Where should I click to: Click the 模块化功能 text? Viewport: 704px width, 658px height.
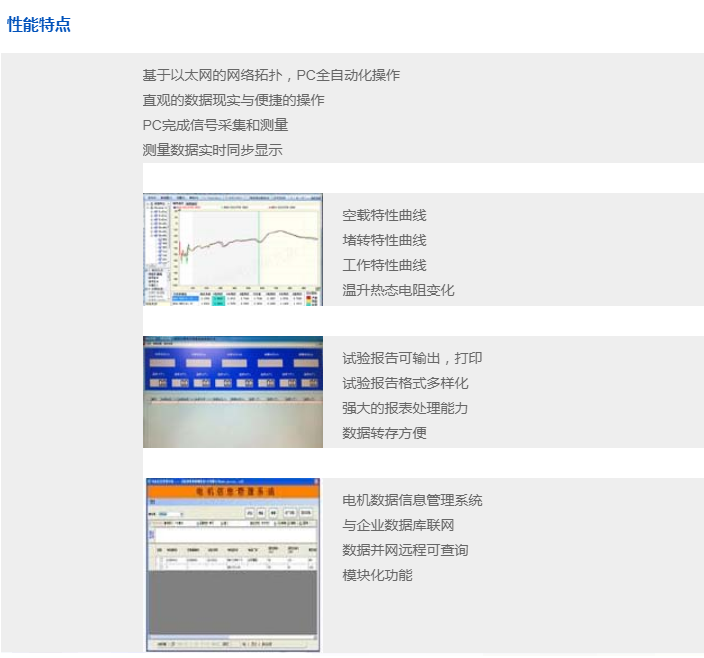click(x=377, y=575)
